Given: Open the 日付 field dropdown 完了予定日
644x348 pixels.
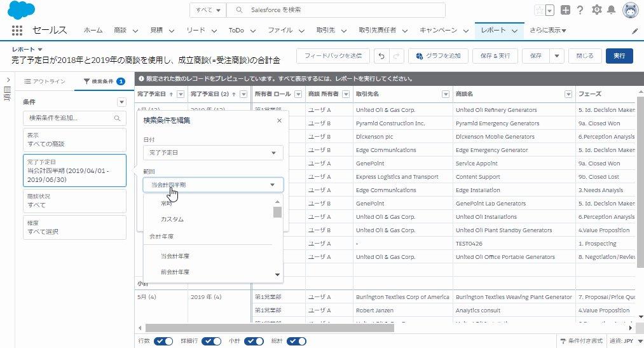Looking at the screenshot, I should coord(213,153).
